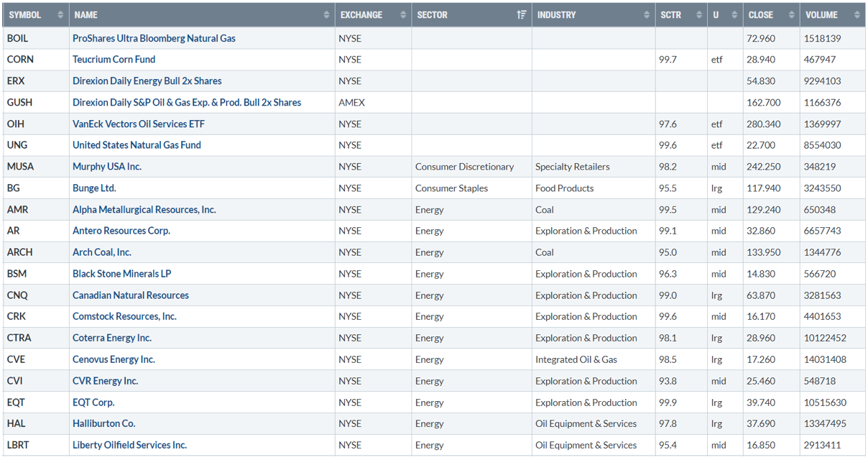Open Liberty Oilfield Services Inc. link
Image resolution: width=868 pixels, height=460 pixels.
tap(129, 445)
